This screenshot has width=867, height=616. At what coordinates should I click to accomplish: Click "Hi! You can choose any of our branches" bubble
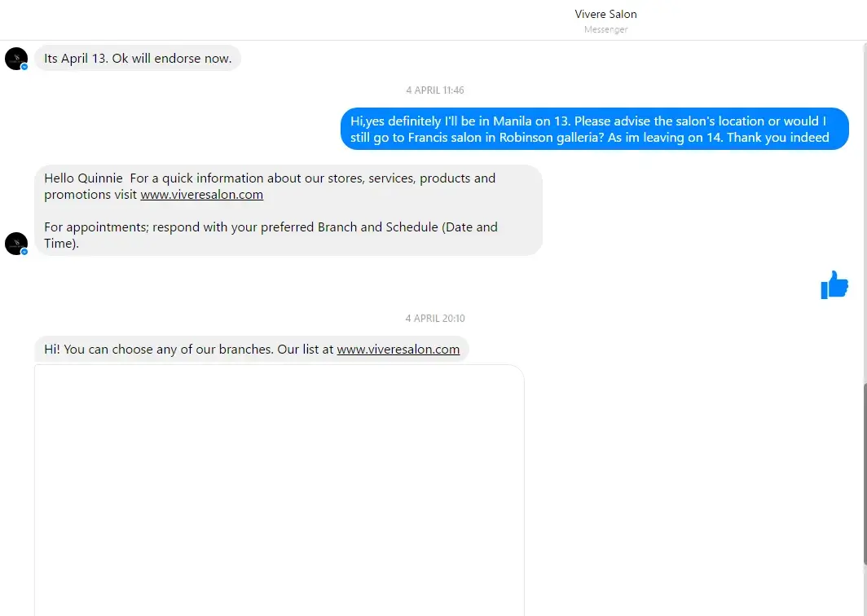coord(189,350)
